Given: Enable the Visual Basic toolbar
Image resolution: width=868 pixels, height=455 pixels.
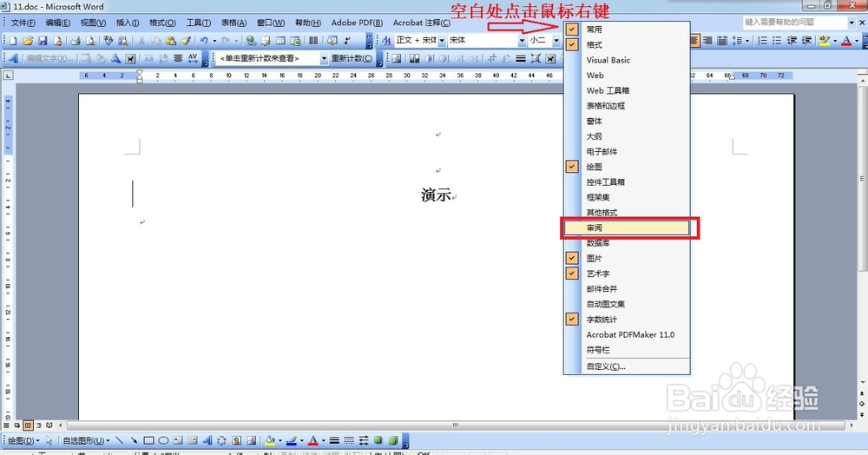Looking at the screenshot, I should click(628, 60).
